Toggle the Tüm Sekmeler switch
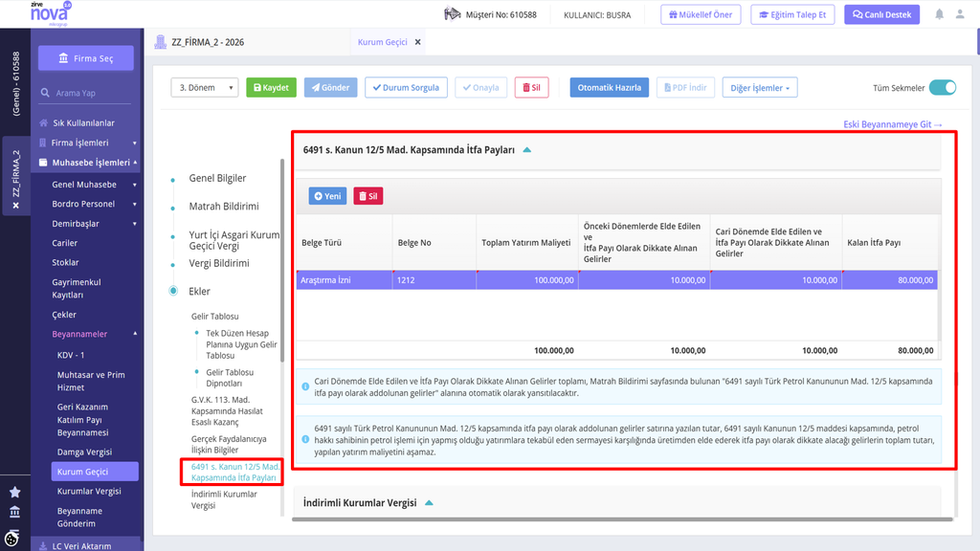 (943, 87)
